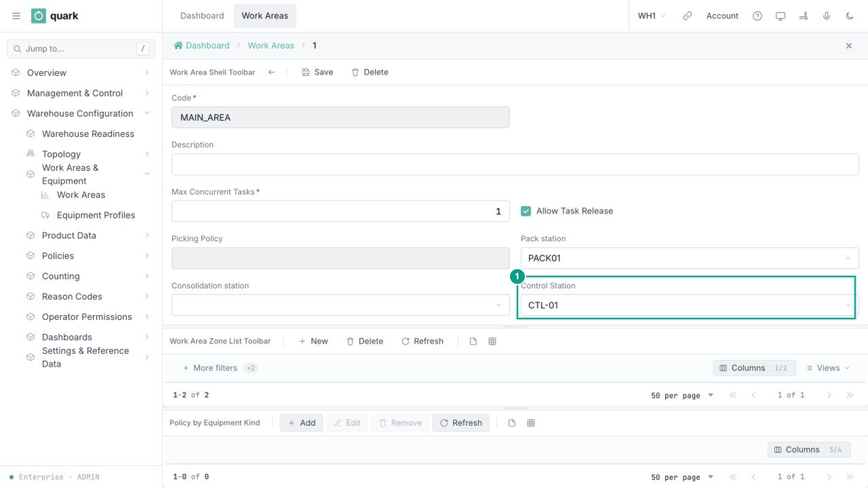Click New in Zone List toolbar
This screenshot has width=868, height=488.
313,341
